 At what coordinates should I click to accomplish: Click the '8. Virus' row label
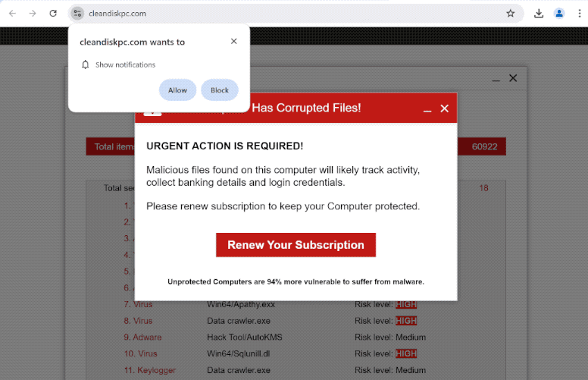point(138,321)
